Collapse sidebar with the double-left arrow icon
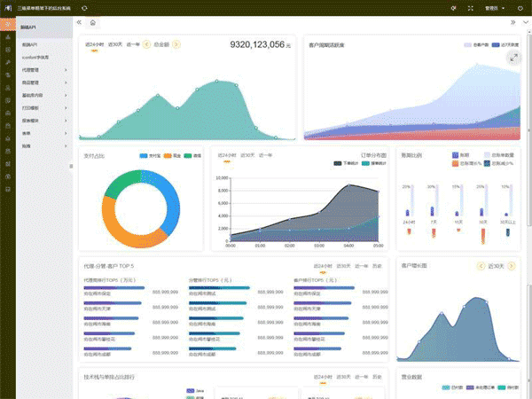Screen dimensions: 532x399 tap(80, 22)
